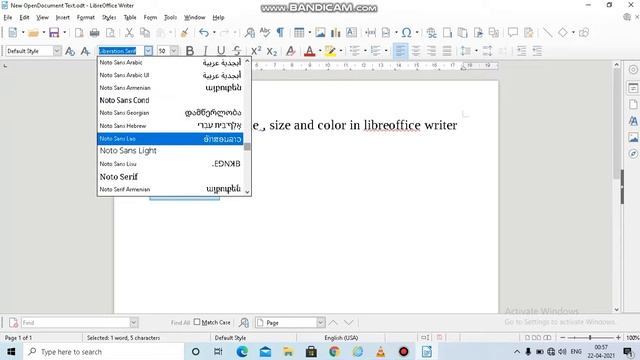
Task: Center align the text
Action: pos(416,51)
